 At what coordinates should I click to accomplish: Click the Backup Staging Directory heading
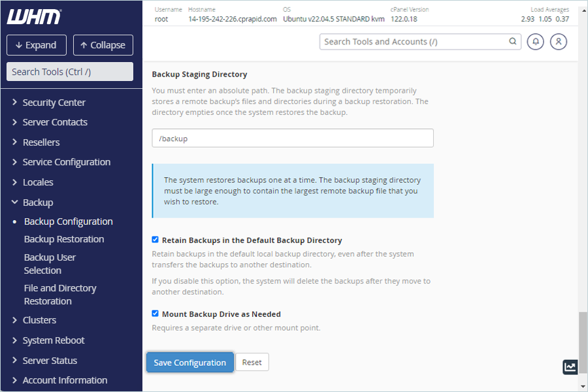click(x=199, y=74)
